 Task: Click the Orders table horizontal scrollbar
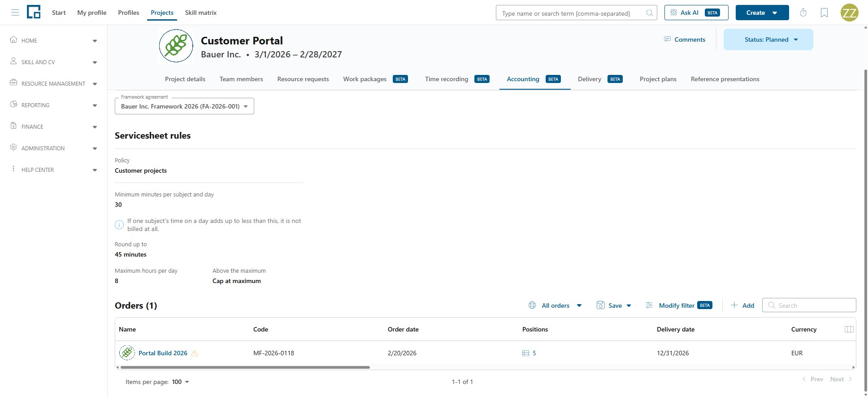point(245,367)
